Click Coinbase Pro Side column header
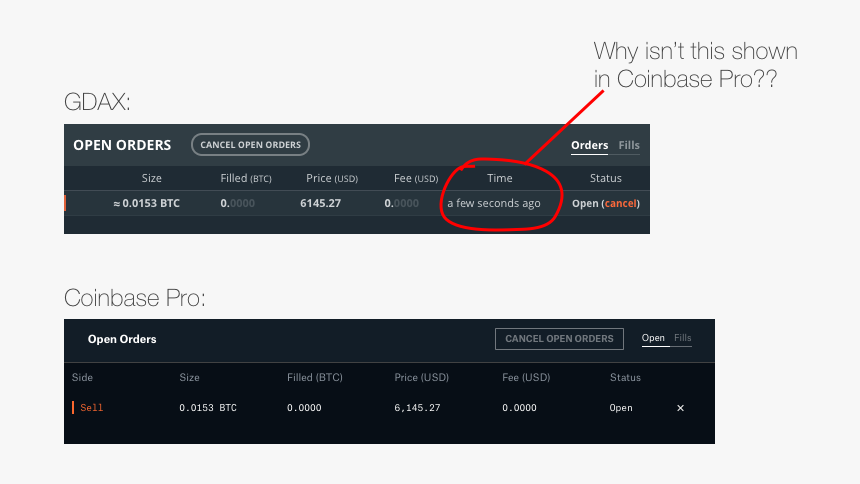The width and height of the screenshot is (860, 484). (x=82, y=378)
